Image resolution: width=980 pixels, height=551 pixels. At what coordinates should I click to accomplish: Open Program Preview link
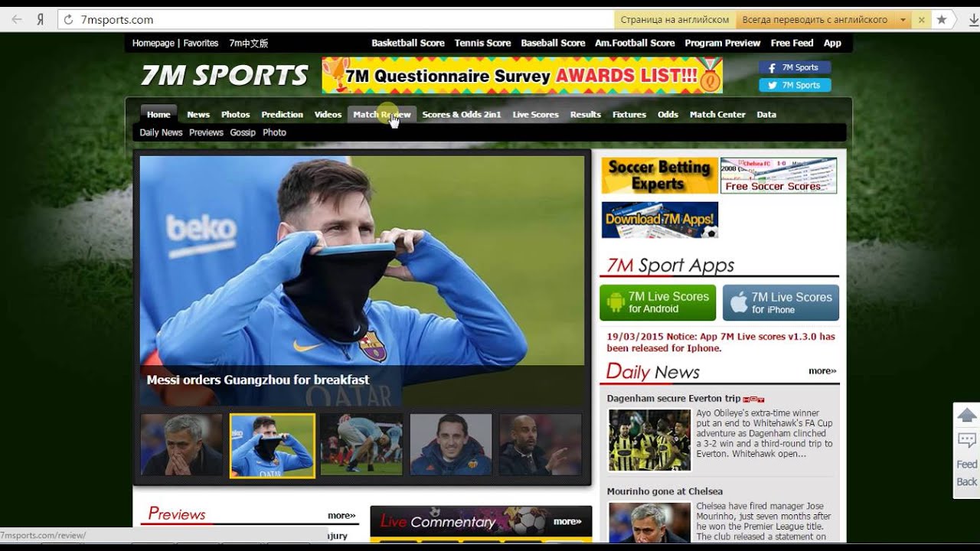(x=723, y=43)
